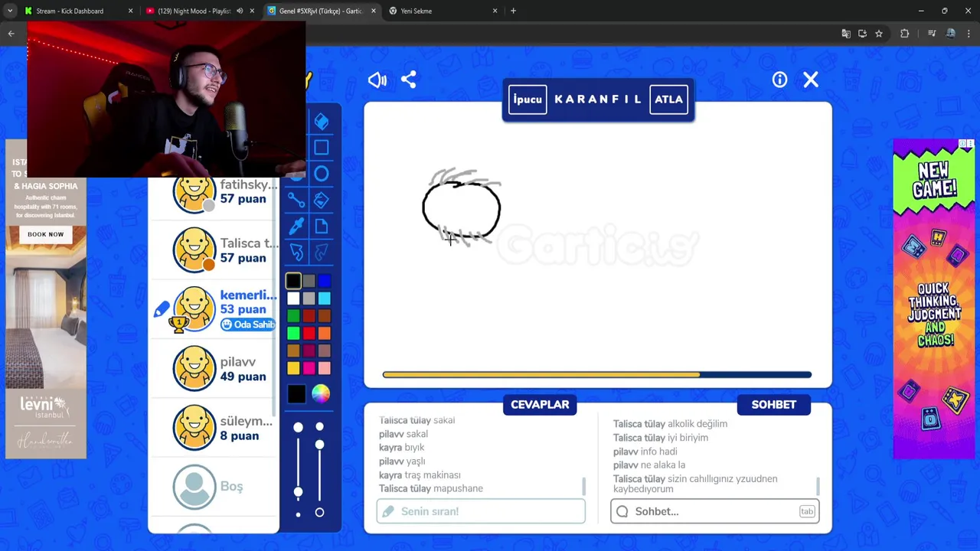Select player pilavv with 49 puan
This screenshot has height=551, width=980.
pyautogui.click(x=214, y=368)
